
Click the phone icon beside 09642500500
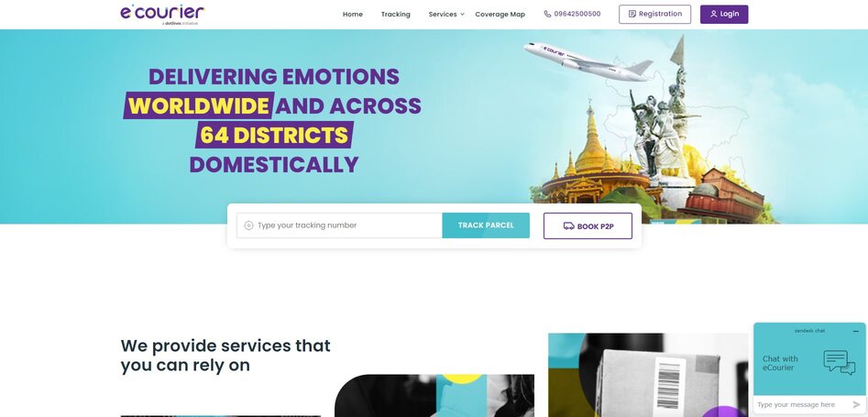coord(547,14)
